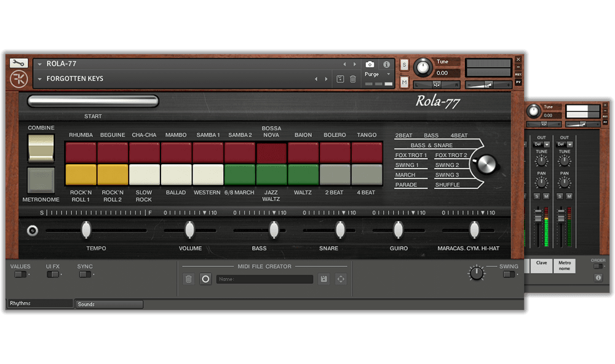
Task: Switch to the Sounds tab
Action: coord(109,304)
